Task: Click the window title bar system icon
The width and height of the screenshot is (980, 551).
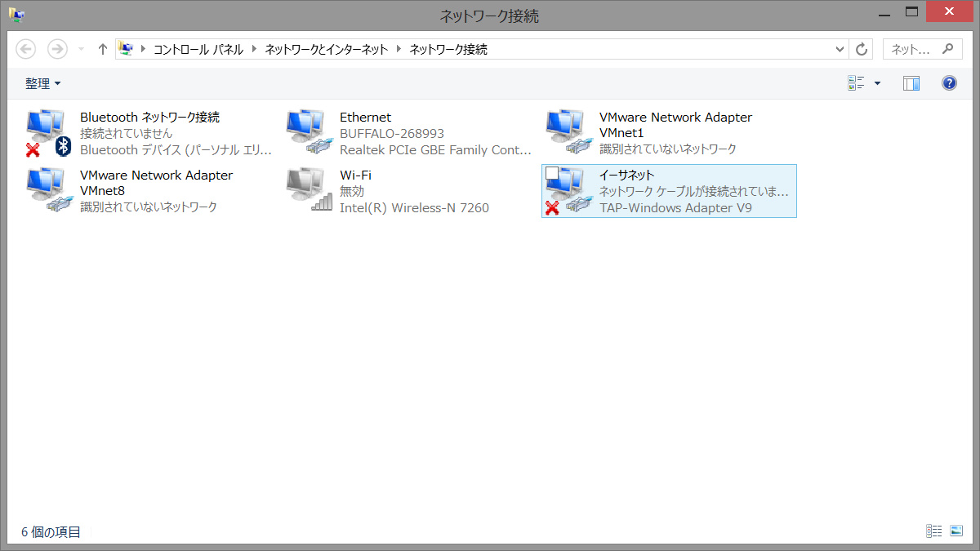Action: [x=16, y=15]
